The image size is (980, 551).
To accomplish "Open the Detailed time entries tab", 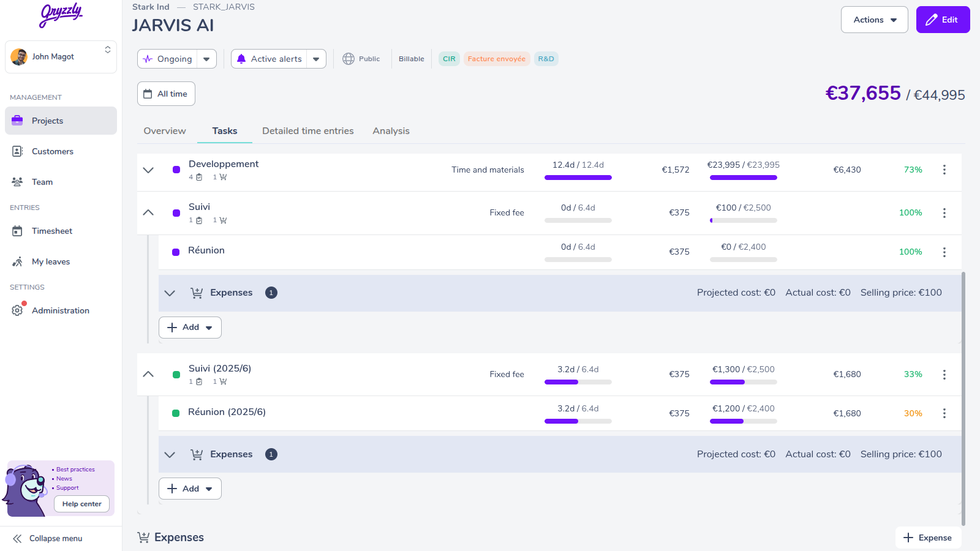I will tap(308, 131).
